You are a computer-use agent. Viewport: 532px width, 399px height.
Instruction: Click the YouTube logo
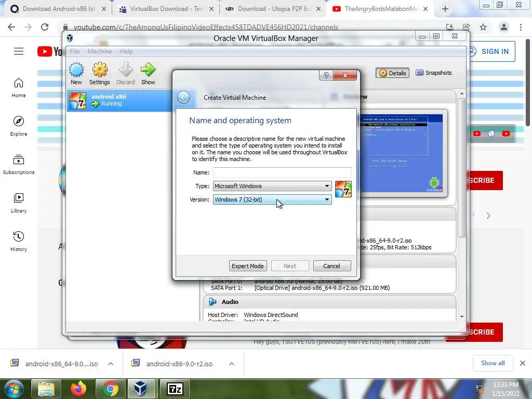click(50, 51)
